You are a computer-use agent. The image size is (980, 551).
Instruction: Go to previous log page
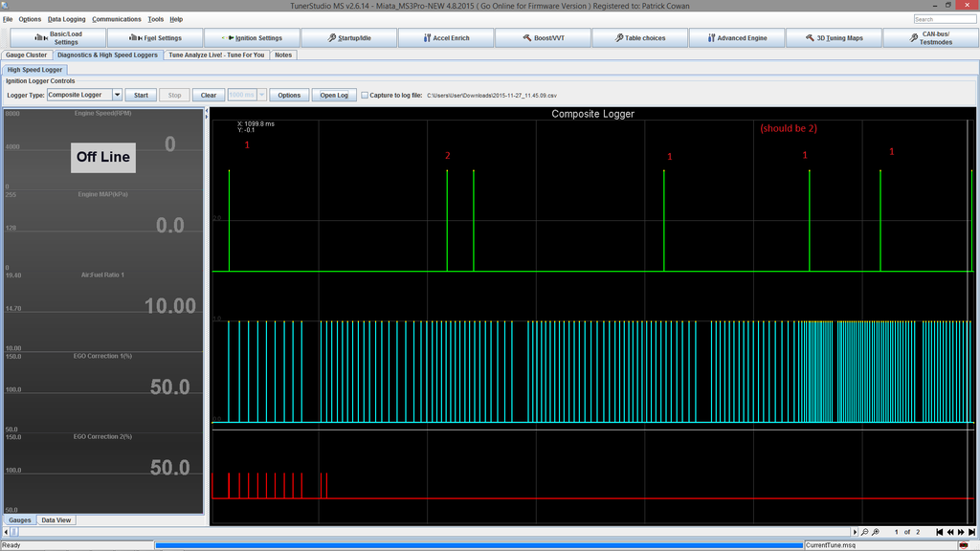tap(950, 532)
